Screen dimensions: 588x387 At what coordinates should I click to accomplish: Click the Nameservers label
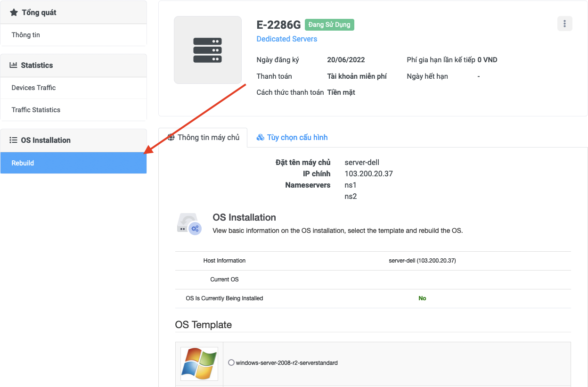coord(308,185)
